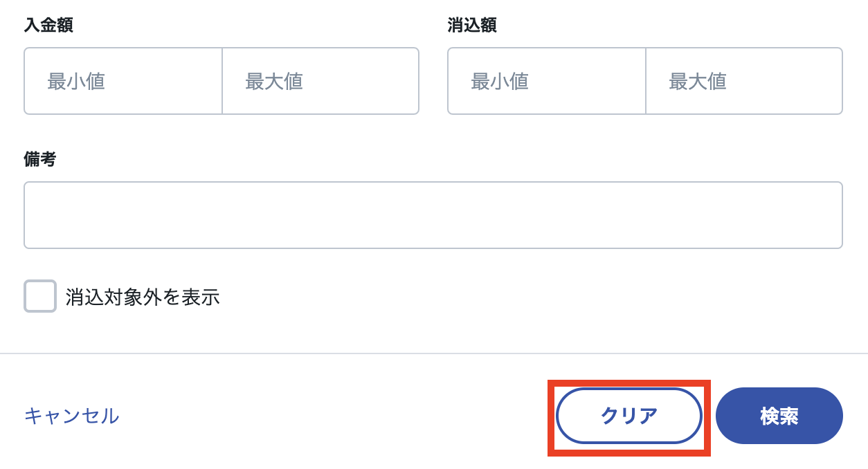The width and height of the screenshot is (868, 469).
Task: Click the 消込額 minimum value field
Action: point(547,80)
